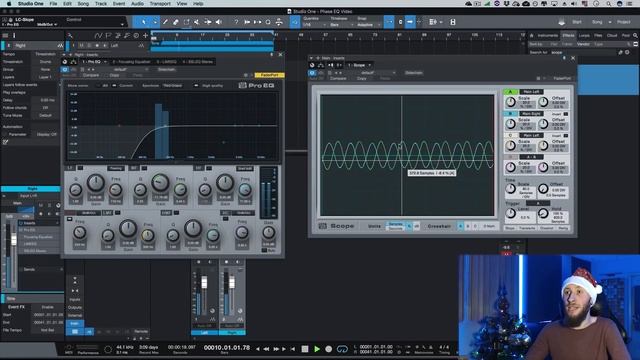Select the Paint (pencil) tool
Screen dimensions: 640x360
point(165,22)
